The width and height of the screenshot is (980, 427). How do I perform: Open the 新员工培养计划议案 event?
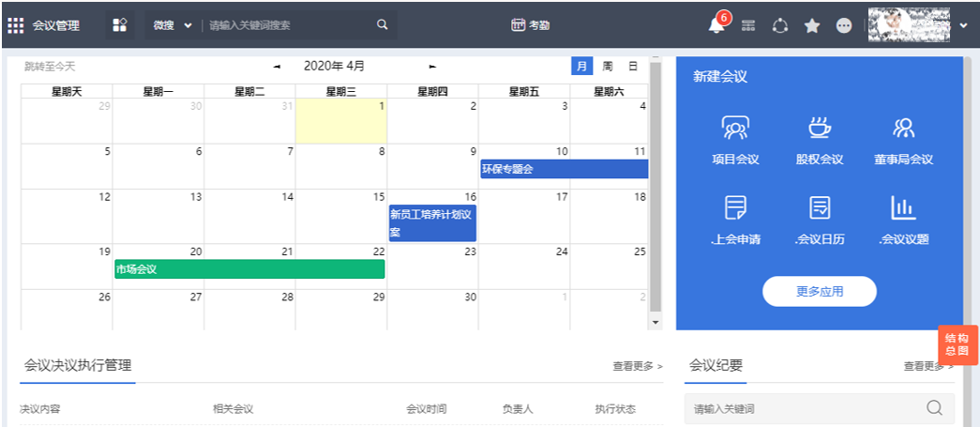tap(432, 223)
